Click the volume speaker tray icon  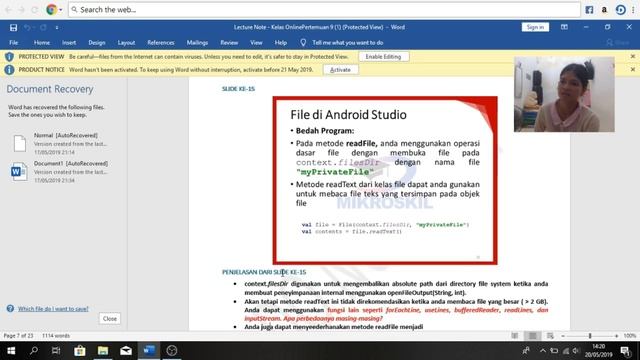(x=576, y=351)
